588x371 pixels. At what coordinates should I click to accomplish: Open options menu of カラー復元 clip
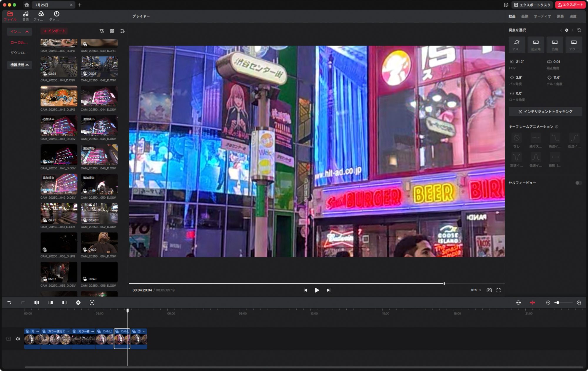pos(68,331)
